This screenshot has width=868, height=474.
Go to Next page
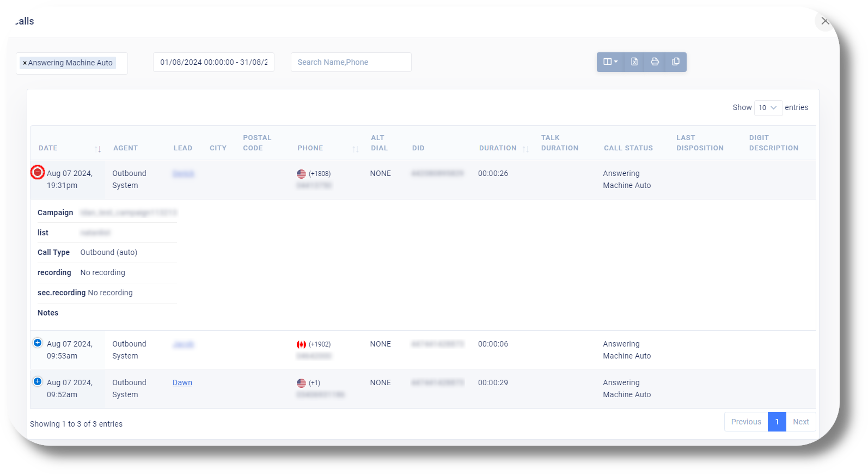pos(801,422)
